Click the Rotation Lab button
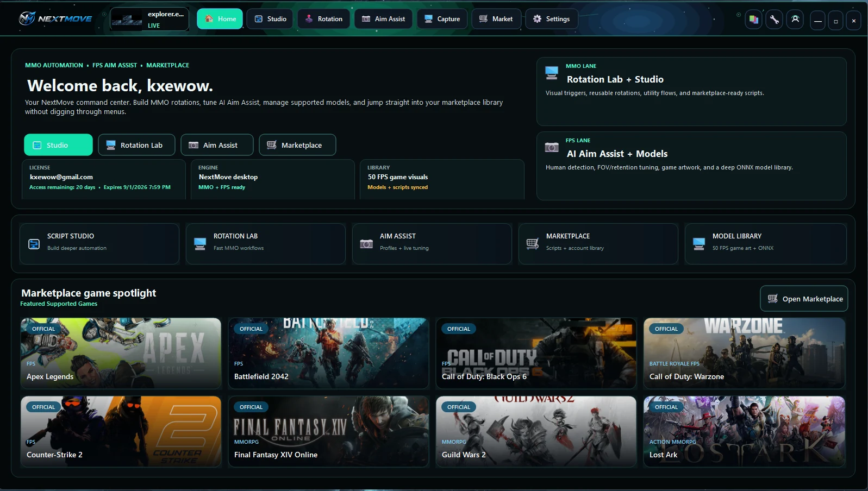The height and width of the screenshot is (491, 868). coord(136,145)
